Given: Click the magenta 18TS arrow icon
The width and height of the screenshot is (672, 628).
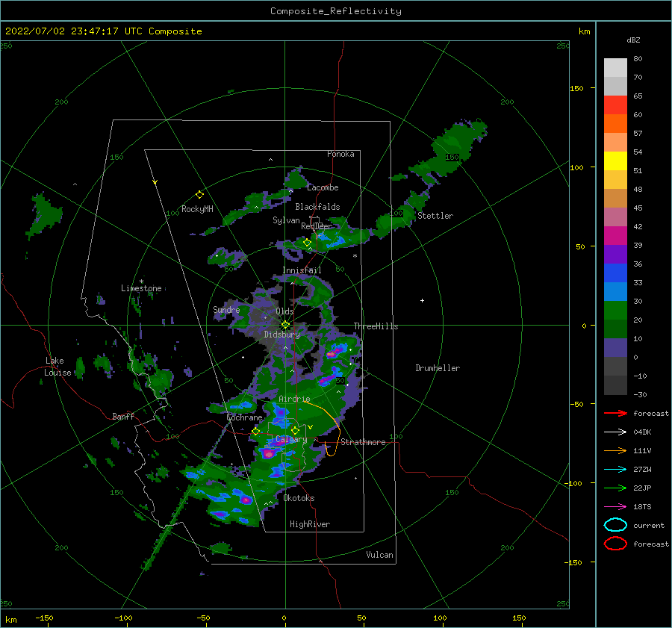Looking at the screenshot, I should (615, 507).
